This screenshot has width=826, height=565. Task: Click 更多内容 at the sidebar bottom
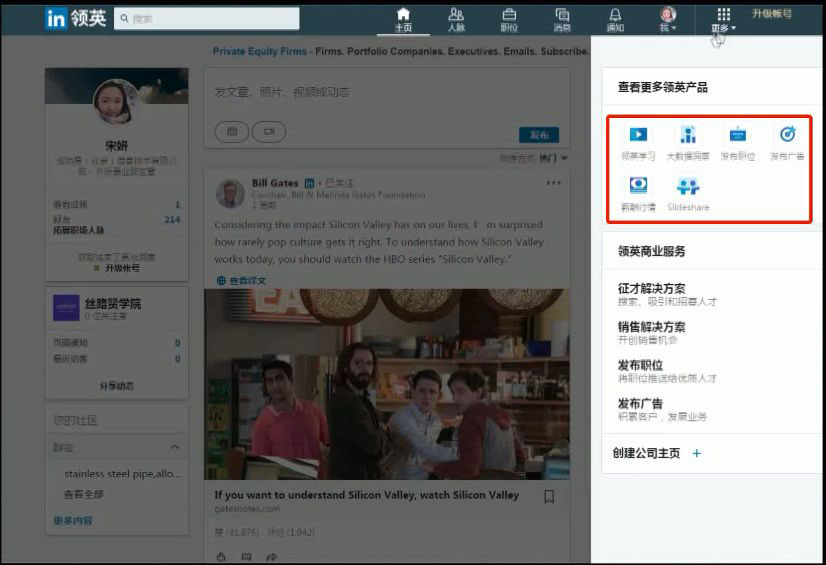(x=73, y=521)
